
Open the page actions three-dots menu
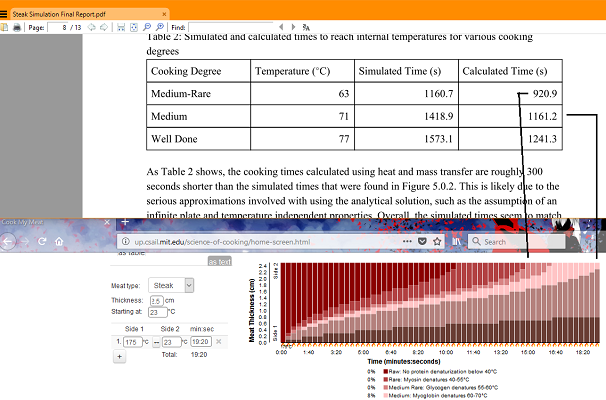point(407,241)
